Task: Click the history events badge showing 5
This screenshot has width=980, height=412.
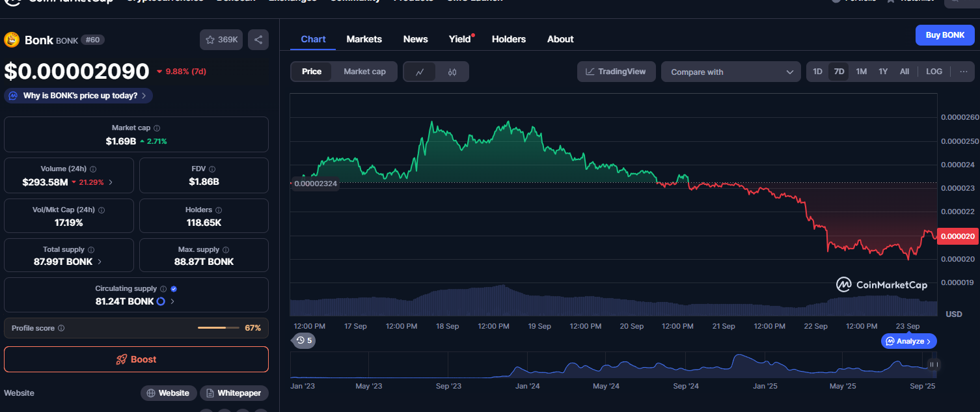Action: tap(304, 340)
